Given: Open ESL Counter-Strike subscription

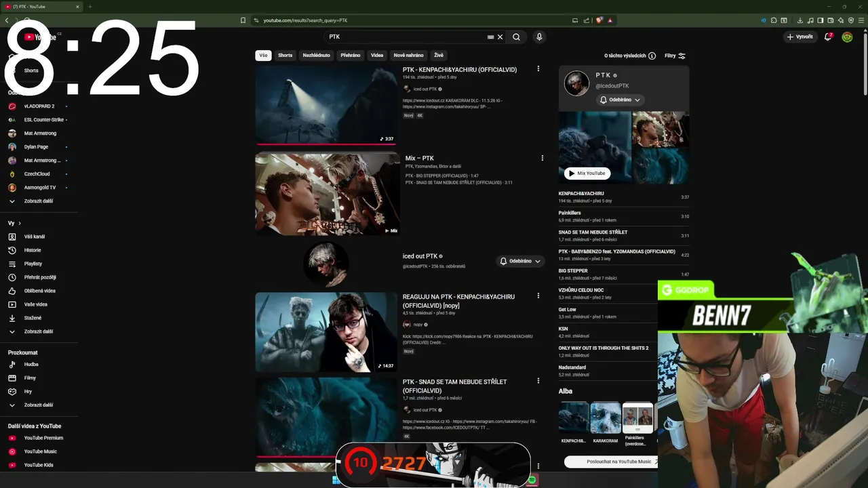Looking at the screenshot, I should 43,120.
